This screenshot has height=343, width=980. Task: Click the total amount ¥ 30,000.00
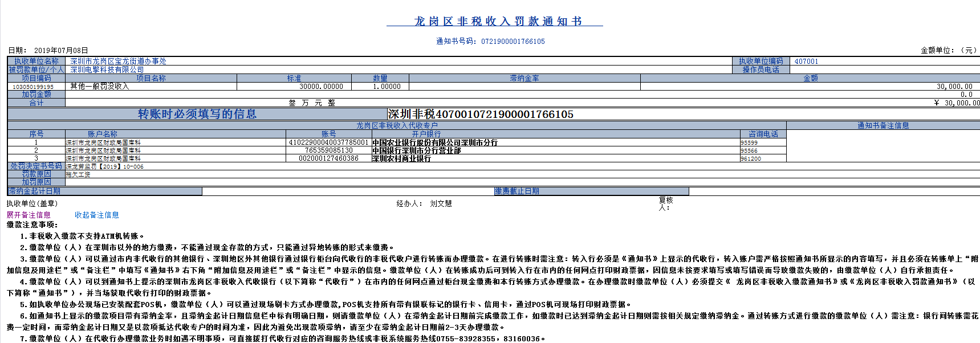tap(957, 103)
